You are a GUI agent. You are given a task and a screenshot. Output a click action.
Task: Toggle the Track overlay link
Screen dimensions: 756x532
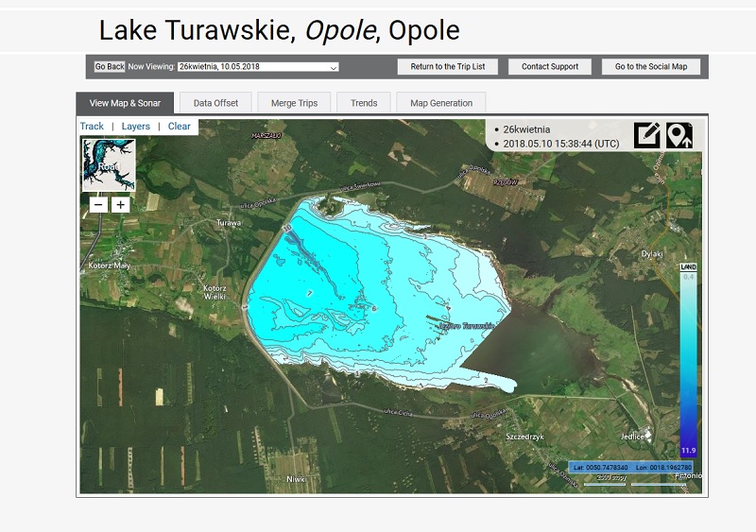(x=92, y=127)
